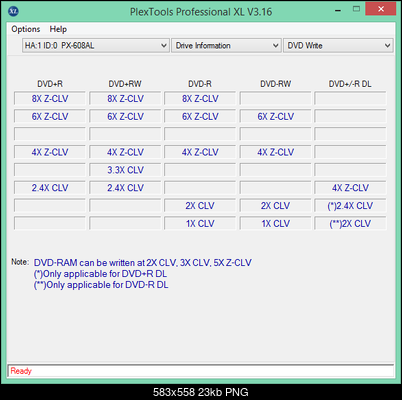
Task: Click the 1X CLV cell under DVD-RW
Action: (x=275, y=223)
